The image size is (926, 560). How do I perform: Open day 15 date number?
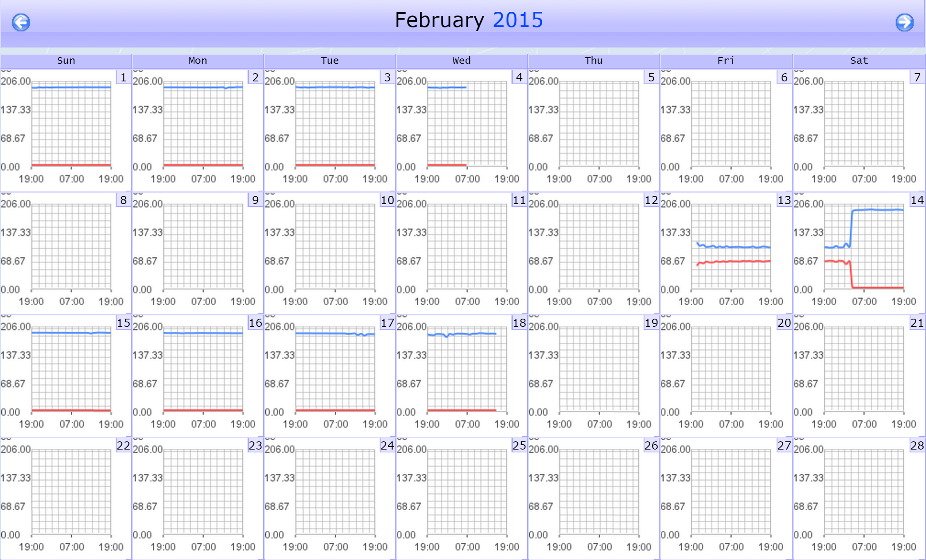pos(124,323)
